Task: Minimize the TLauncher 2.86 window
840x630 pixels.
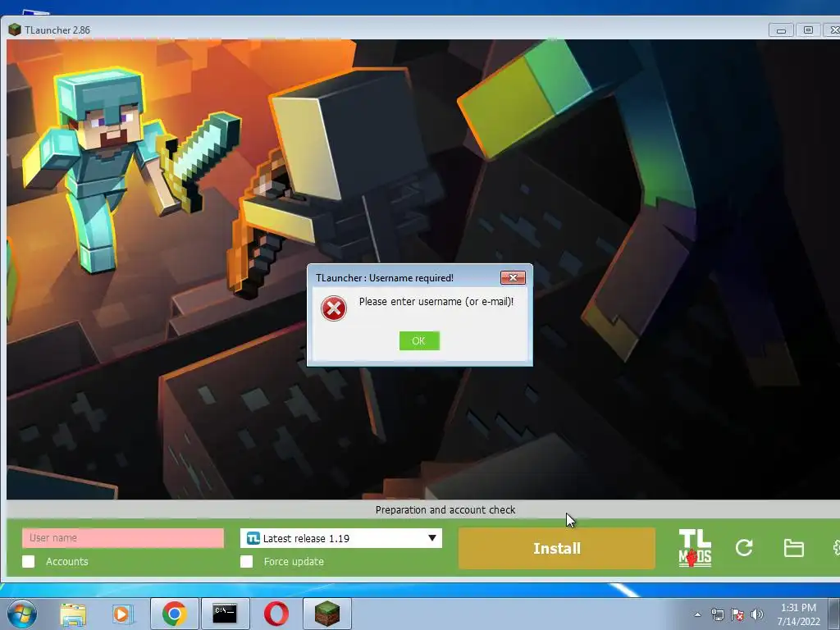Action: pos(781,30)
